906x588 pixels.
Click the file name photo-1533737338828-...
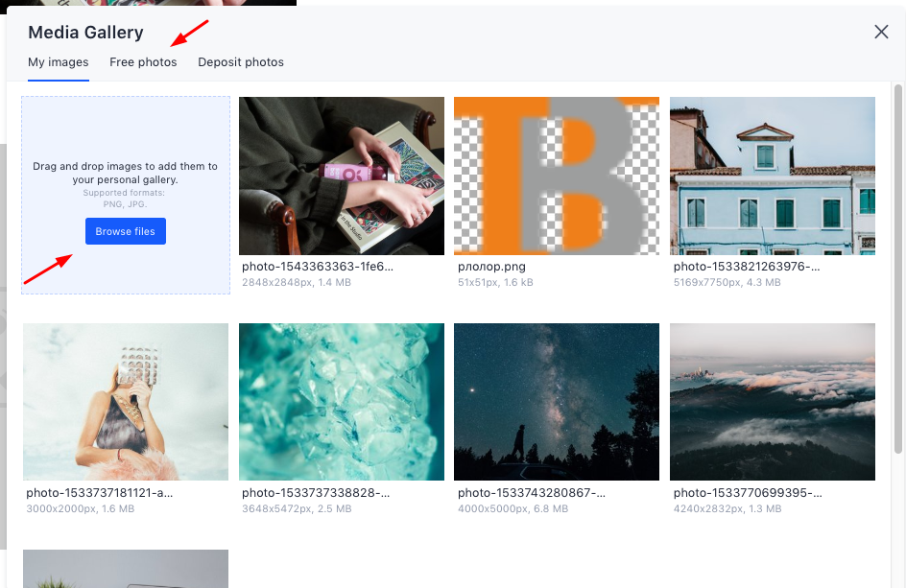[316, 493]
